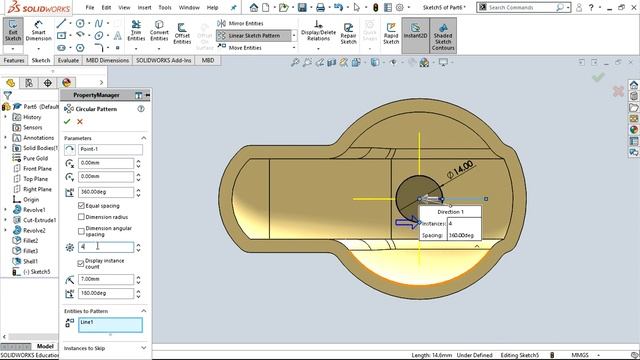
Task: Open the File menu
Action: tap(90, 7)
